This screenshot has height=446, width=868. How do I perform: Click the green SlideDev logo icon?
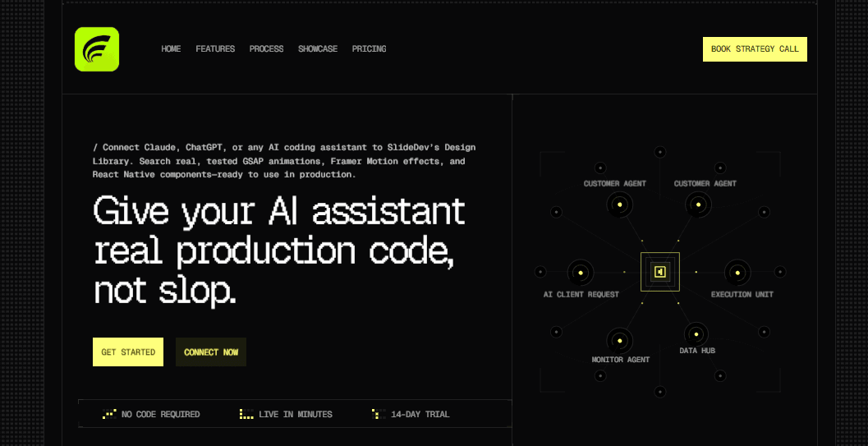click(x=97, y=49)
